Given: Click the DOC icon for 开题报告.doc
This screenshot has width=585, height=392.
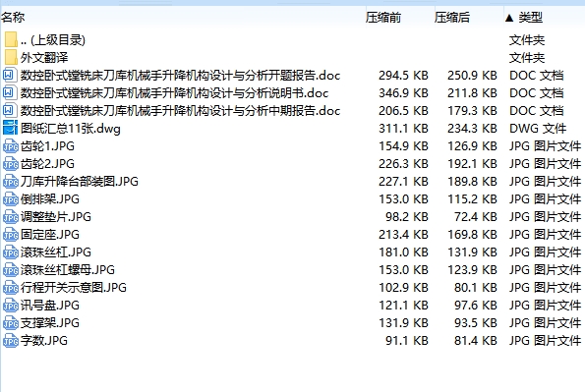Looking at the screenshot, I should (10, 76).
